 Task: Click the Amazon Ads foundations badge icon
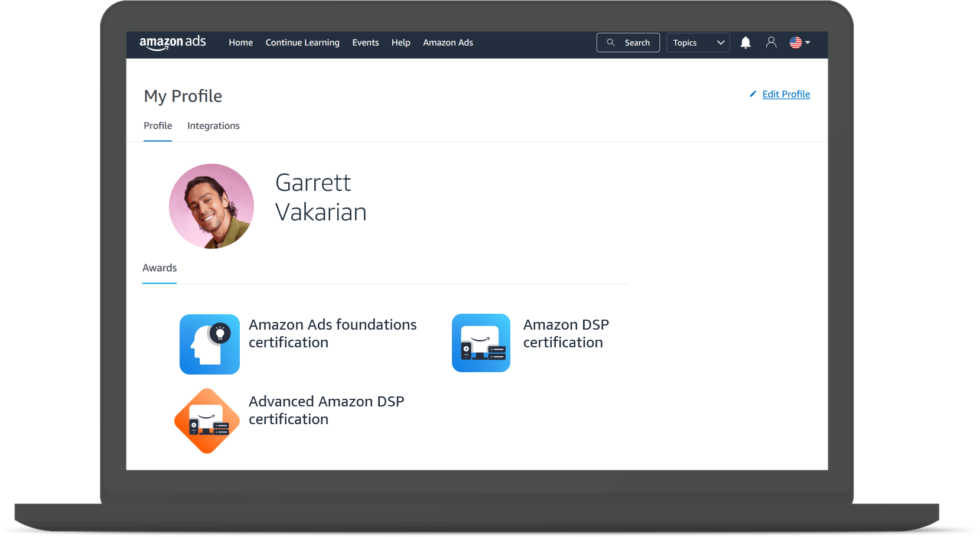[x=210, y=344]
